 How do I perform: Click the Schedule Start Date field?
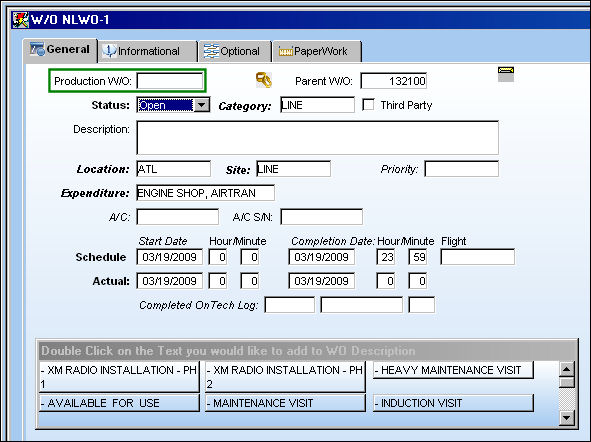170,257
